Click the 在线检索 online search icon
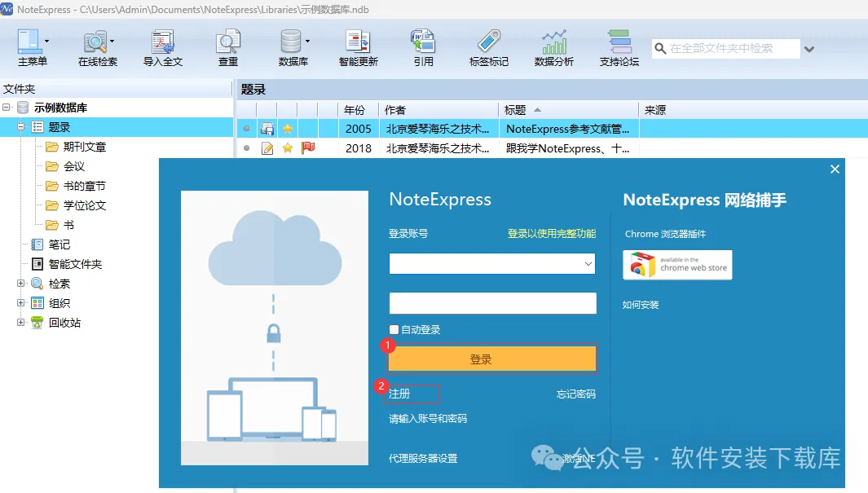Screen dimensions: 868x493 coord(95,42)
